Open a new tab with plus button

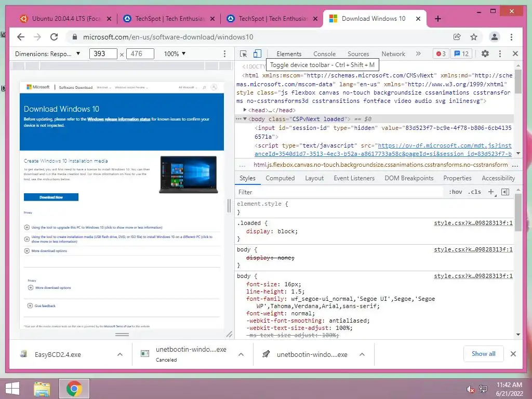(438, 19)
